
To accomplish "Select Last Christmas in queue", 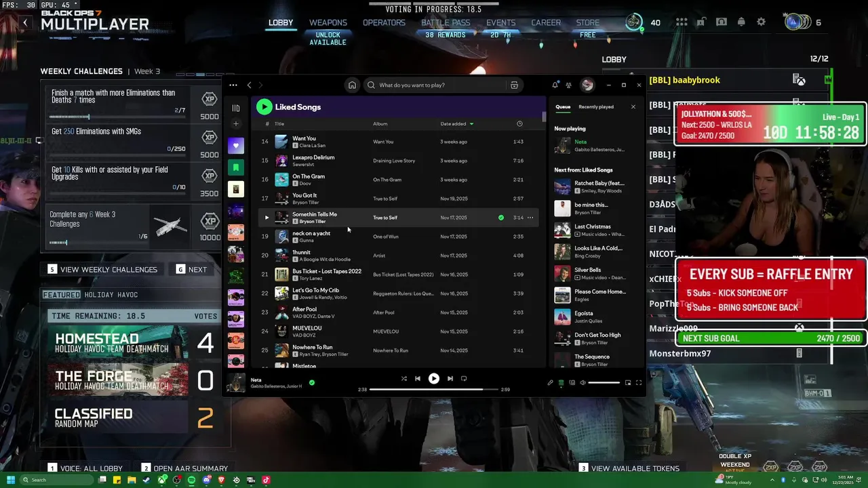I will click(x=593, y=226).
